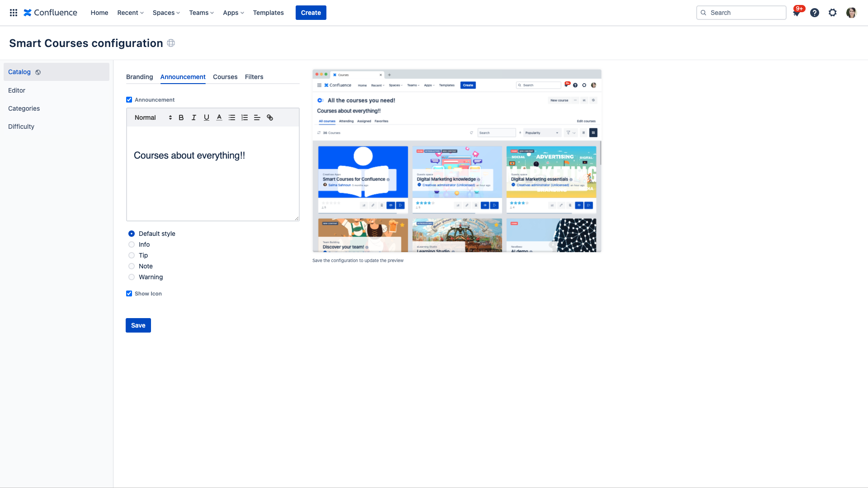Toggle the Show Icon checkbox
This screenshot has height=488, width=868.
pos(129,294)
